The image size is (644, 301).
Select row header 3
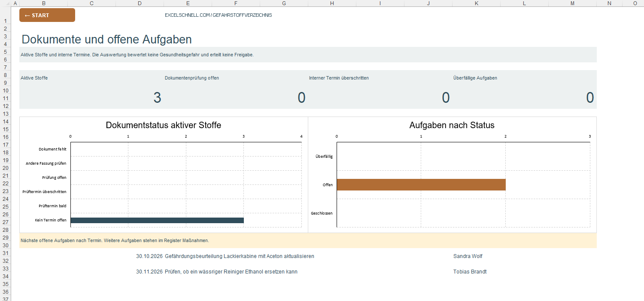click(6, 36)
